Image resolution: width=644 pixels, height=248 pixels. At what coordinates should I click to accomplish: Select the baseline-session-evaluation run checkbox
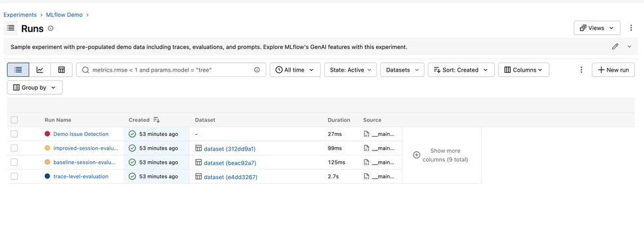pos(15,162)
